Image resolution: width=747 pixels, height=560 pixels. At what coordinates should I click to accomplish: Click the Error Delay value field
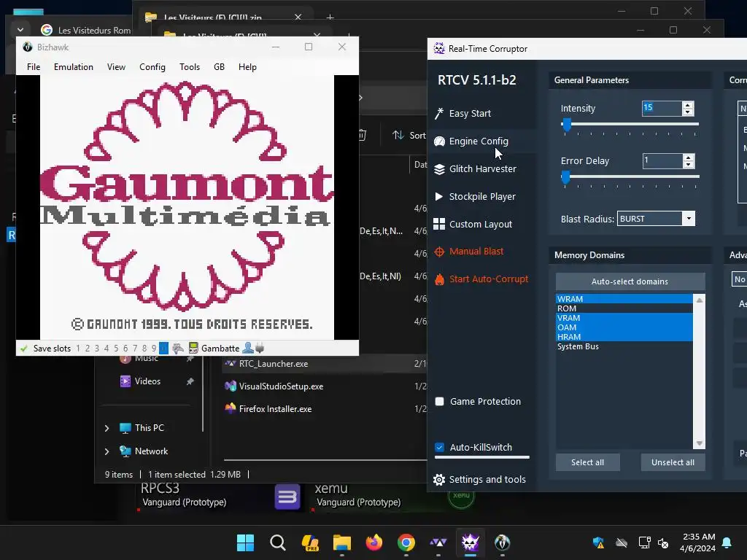(x=662, y=161)
